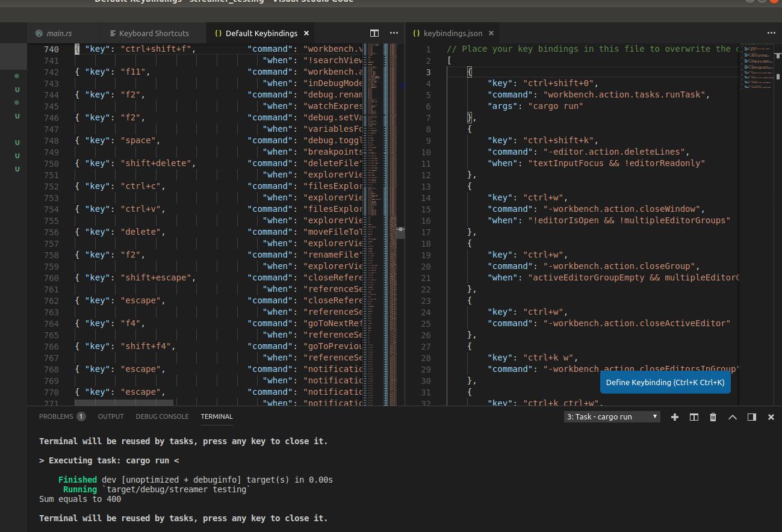Open more actions in left editor group
The width and height of the screenshot is (782, 532).
point(394,33)
